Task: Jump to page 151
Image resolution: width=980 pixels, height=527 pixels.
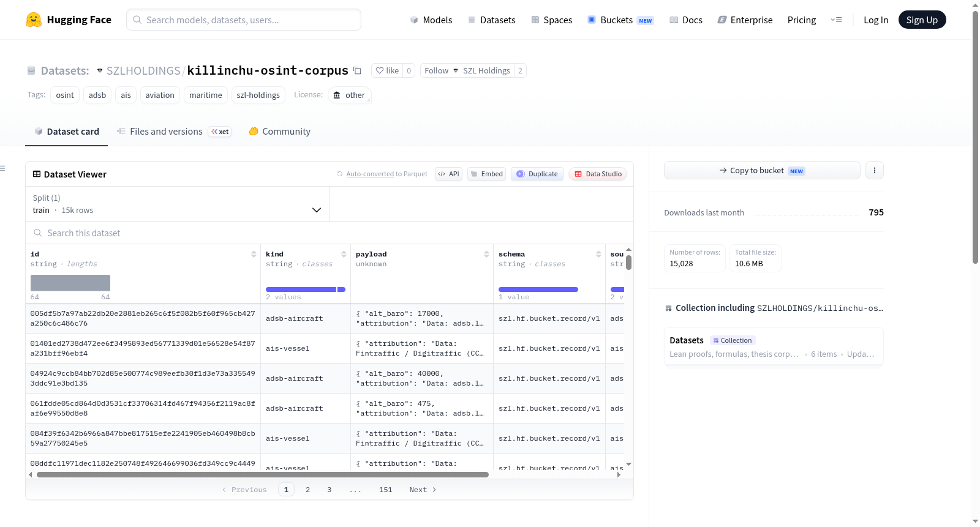Action: (385, 490)
